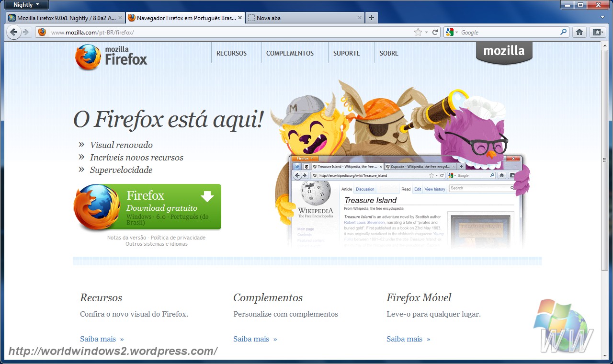Click the Firefox Móvel section heading
This screenshot has width=613, height=364.
click(419, 297)
